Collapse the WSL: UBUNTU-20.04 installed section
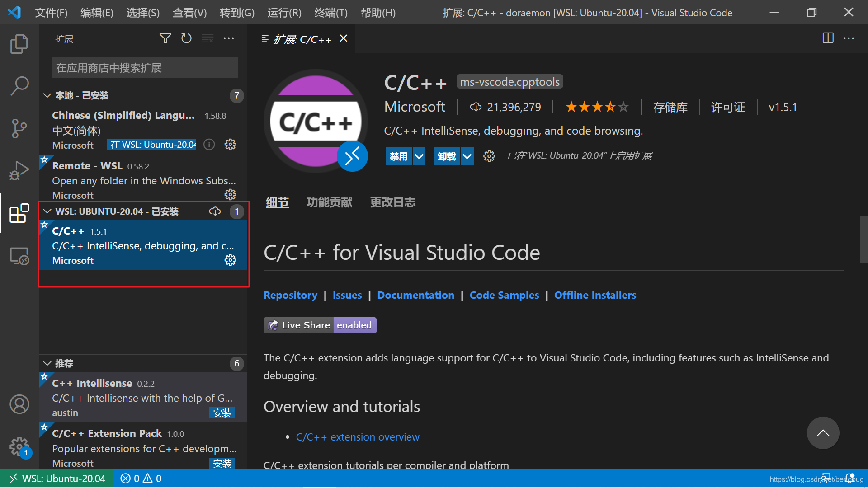This screenshot has width=868, height=488. point(47,211)
